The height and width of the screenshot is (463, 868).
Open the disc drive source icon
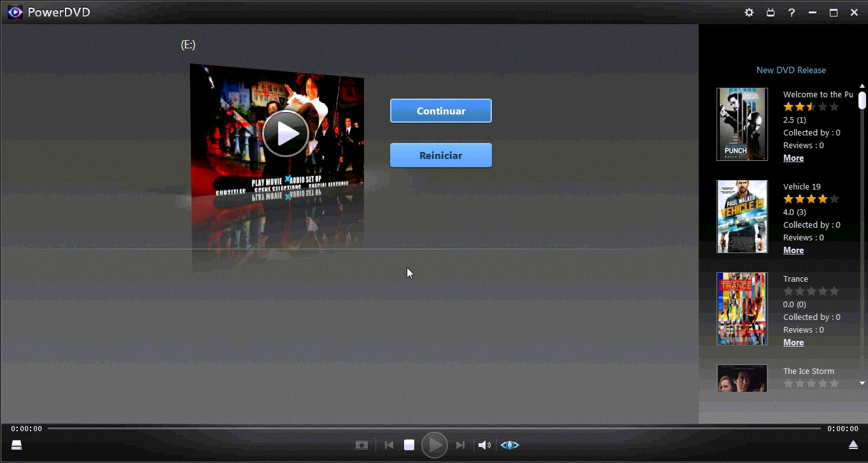pyautogui.click(x=17, y=445)
